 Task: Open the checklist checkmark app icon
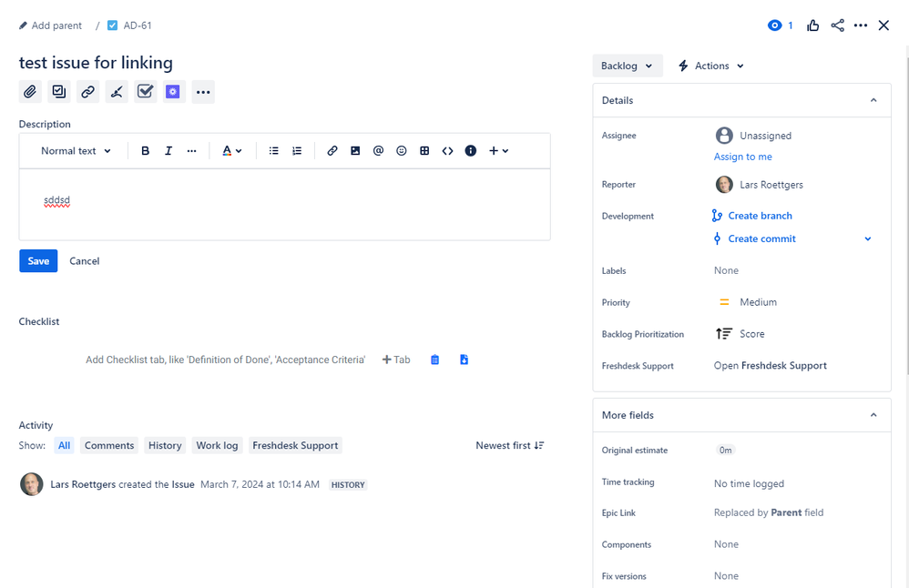point(145,92)
